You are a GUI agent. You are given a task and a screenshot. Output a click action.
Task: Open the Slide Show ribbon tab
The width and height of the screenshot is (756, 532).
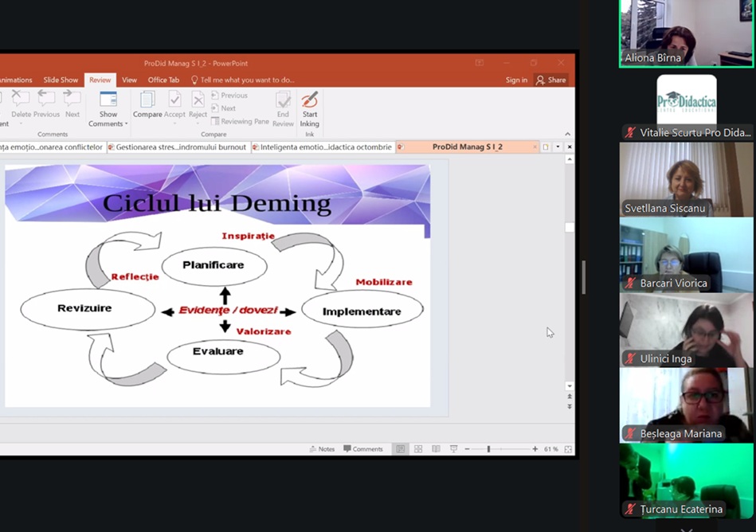click(x=61, y=80)
